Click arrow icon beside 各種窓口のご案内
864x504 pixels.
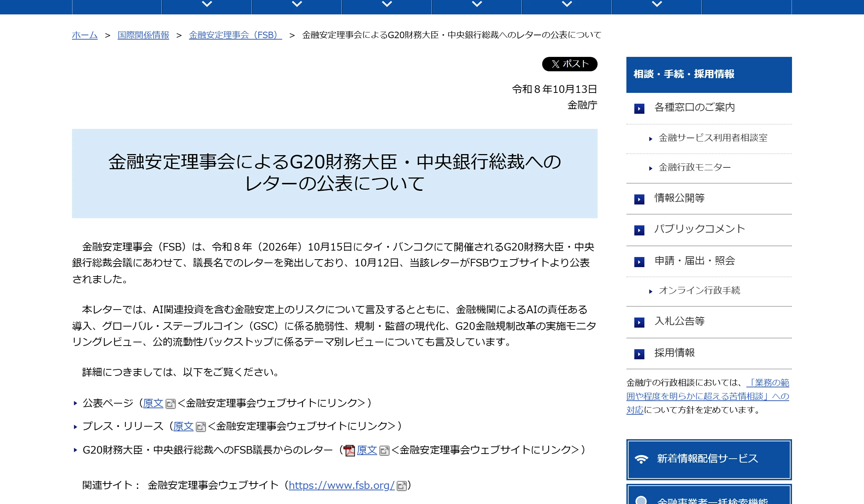click(x=639, y=108)
